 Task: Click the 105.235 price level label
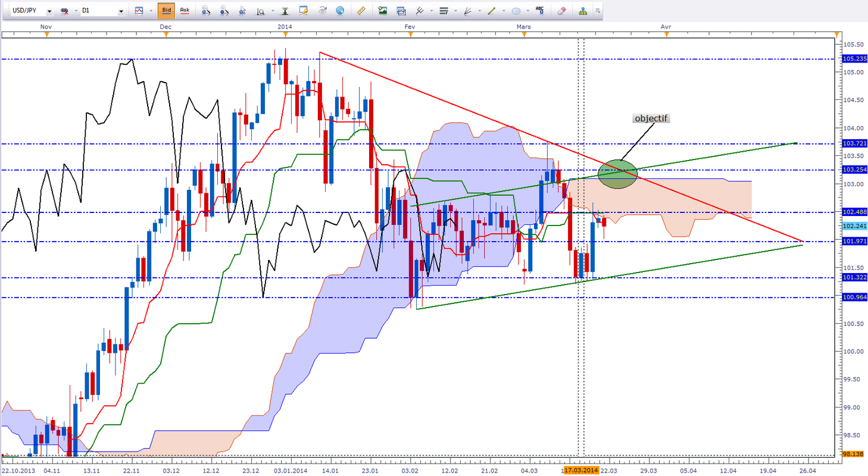pos(855,59)
